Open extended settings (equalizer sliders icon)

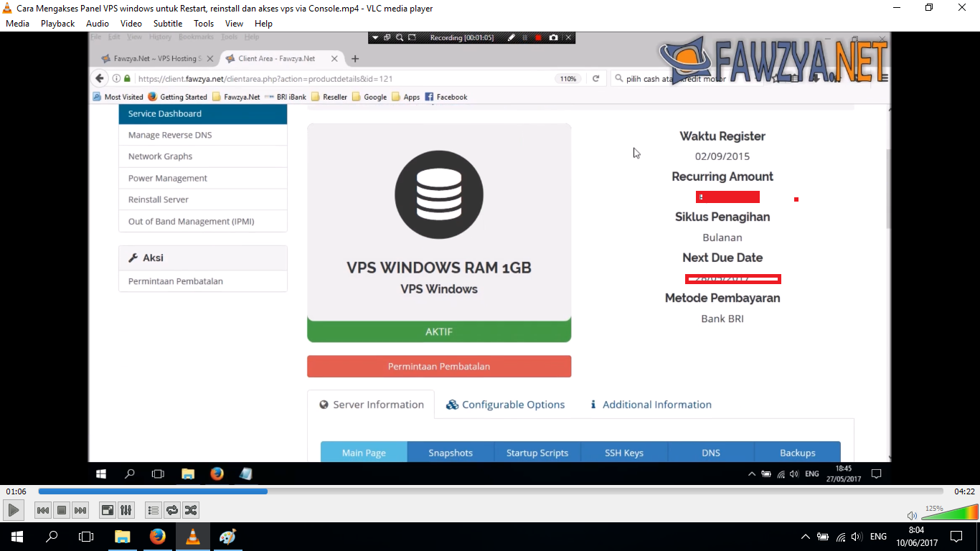tap(126, 510)
